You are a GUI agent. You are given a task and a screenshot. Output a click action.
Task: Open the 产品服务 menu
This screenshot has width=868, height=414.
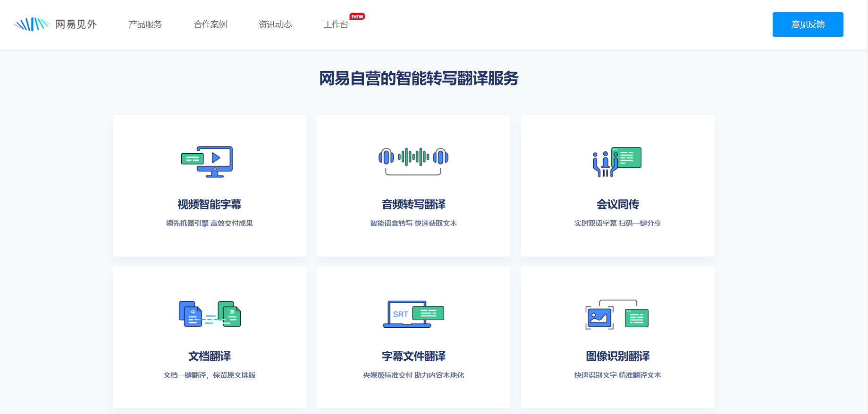[x=145, y=25]
